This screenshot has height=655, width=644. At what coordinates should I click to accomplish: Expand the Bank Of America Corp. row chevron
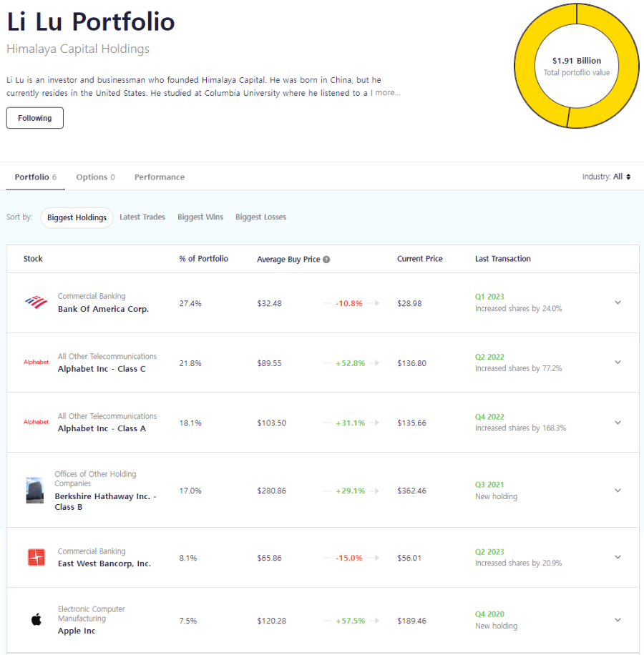(618, 302)
